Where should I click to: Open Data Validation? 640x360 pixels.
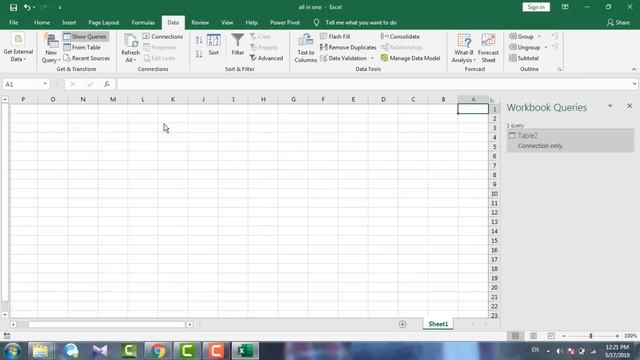point(343,58)
